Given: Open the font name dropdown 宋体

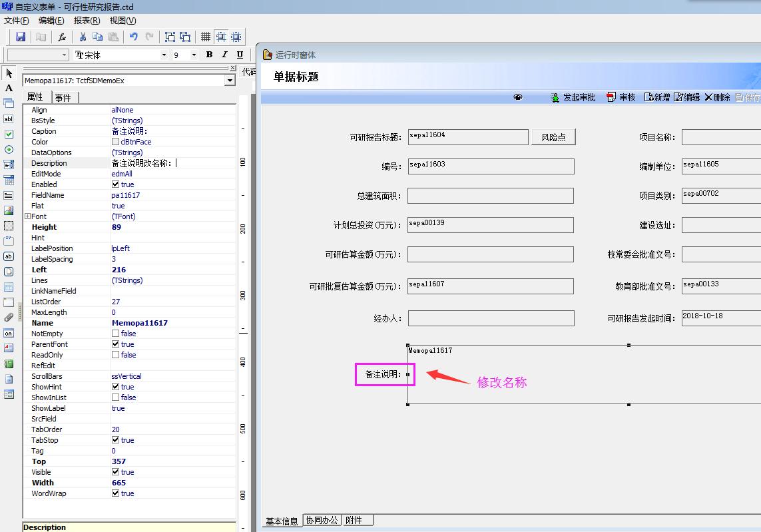Looking at the screenshot, I should coord(164,55).
